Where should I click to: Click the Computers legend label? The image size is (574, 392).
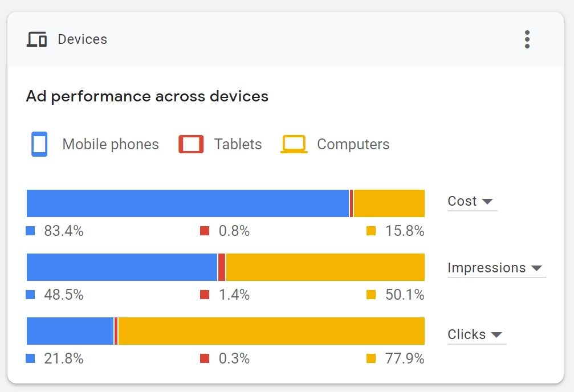pyautogui.click(x=353, y=145)
